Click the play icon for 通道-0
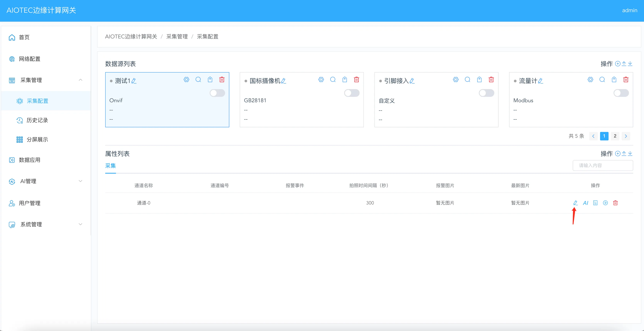 (605, 203)
